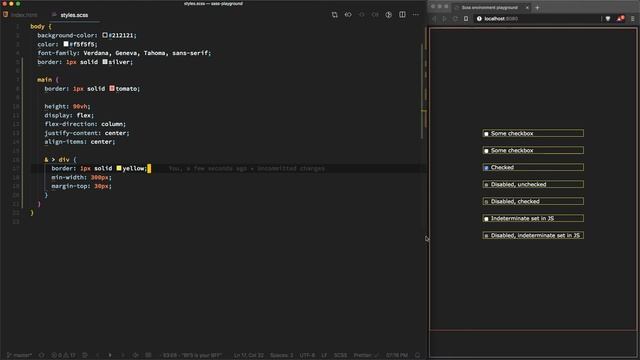Open the silver border color swatch

coord(105,62)
